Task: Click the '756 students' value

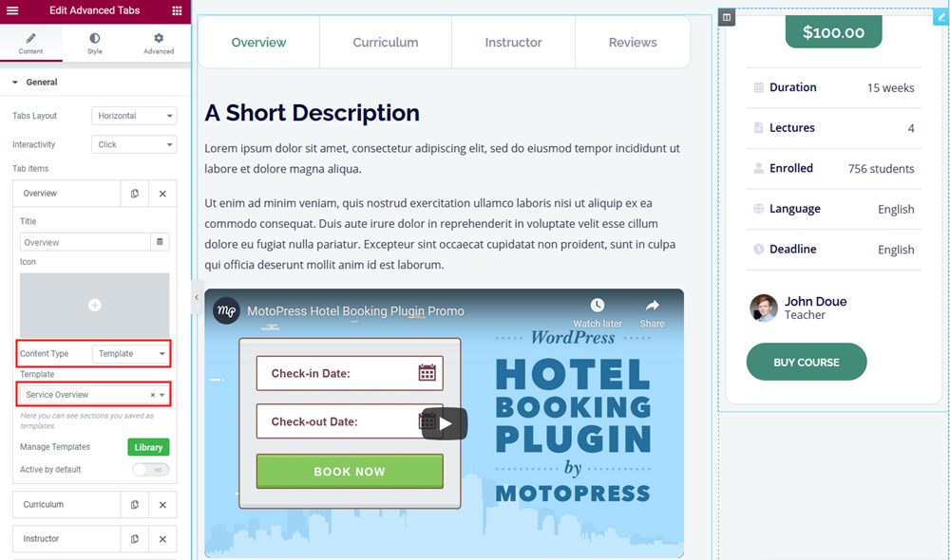Action: pyautogui.click(x=881, y=169)
